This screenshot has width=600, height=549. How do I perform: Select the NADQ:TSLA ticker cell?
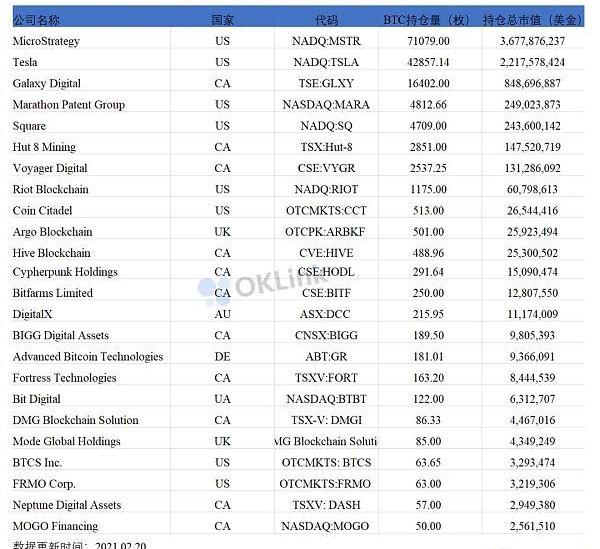326,62
